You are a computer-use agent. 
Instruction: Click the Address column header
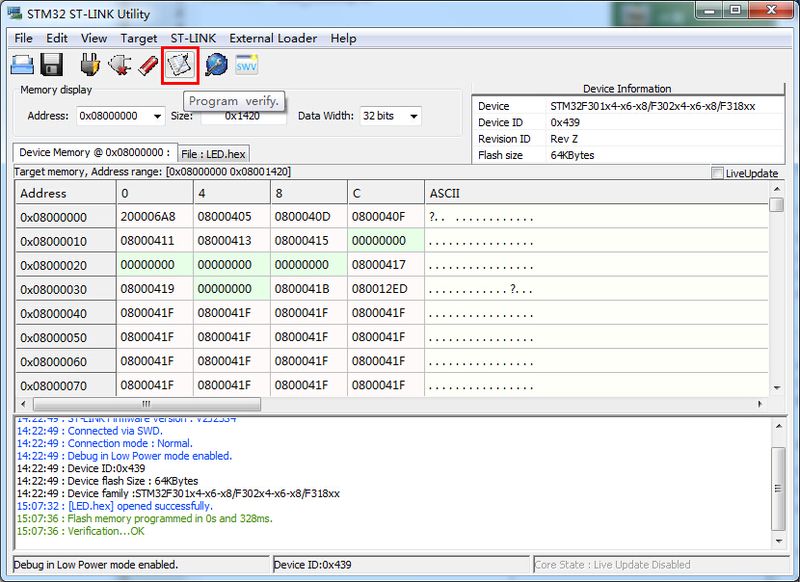pyautogui.click(x=66, y=193)
